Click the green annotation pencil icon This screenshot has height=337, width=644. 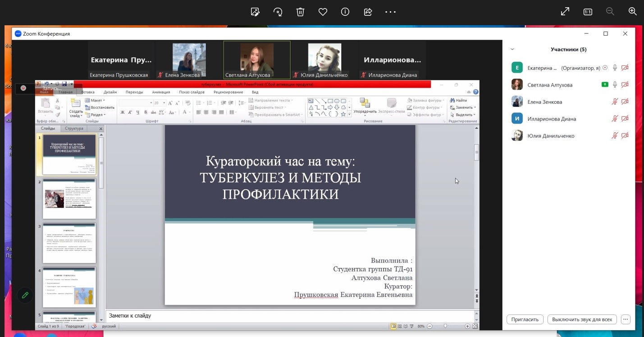pos(25,295)
